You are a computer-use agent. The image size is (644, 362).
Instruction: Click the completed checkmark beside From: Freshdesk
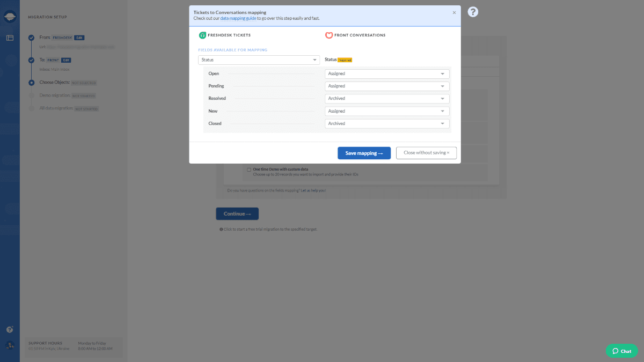coord(31,38)
